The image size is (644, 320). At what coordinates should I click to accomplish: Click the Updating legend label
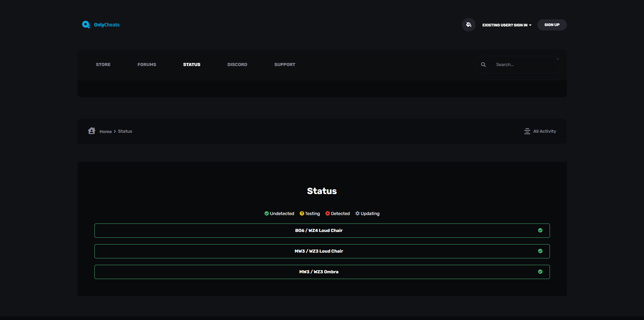370,214
